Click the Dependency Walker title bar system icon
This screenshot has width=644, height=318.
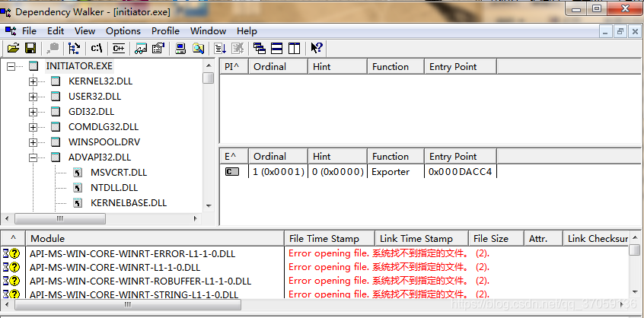(6, 12)
